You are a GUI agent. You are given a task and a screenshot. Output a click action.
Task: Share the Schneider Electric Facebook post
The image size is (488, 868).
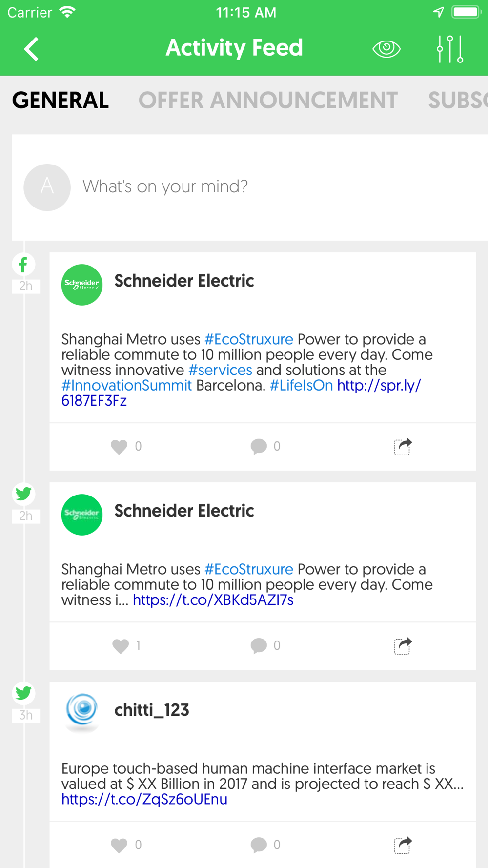click(403, 446)
